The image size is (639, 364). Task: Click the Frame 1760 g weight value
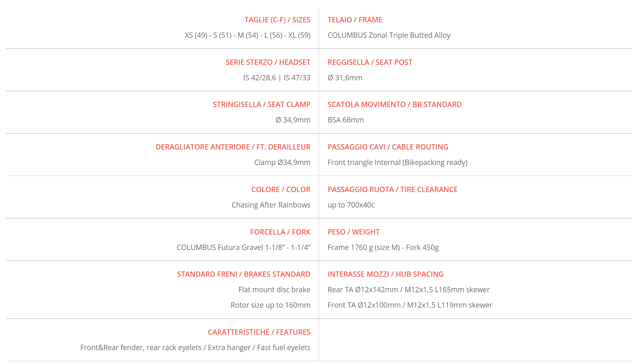point(383,247)
